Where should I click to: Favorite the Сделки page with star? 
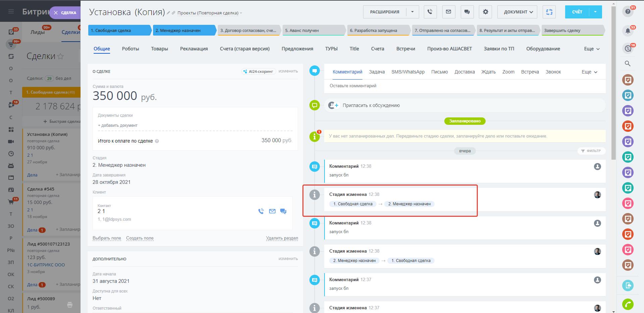(x=60, y=56)
